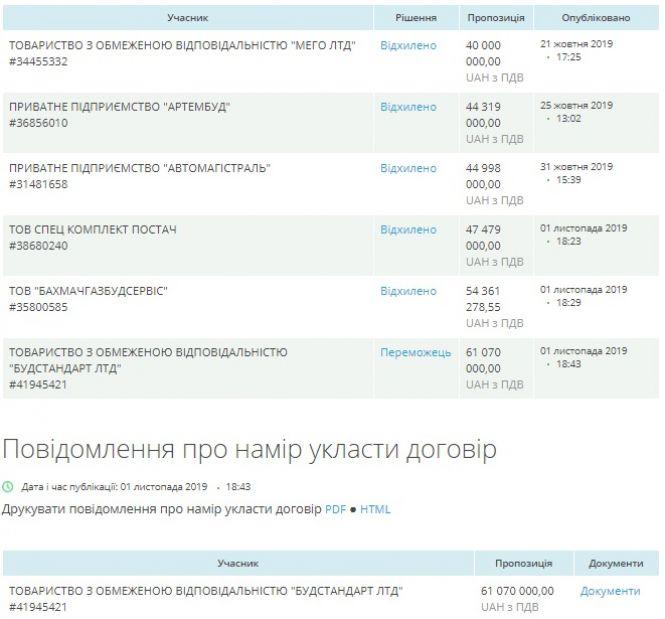
Task: Select participant ПРИВАТНЕ ПІДПРИЄМСТВО "АВТОМАГІСТРАЛЬ"
Action: point(140,168)
